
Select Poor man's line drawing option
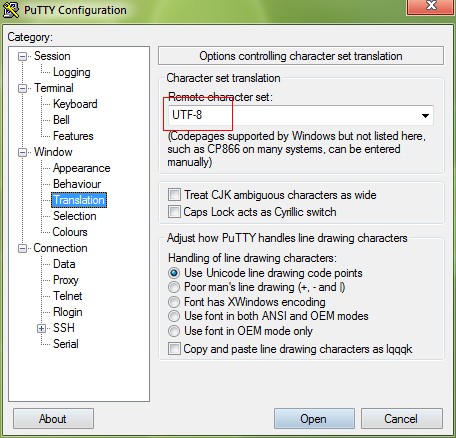[174, 287]
